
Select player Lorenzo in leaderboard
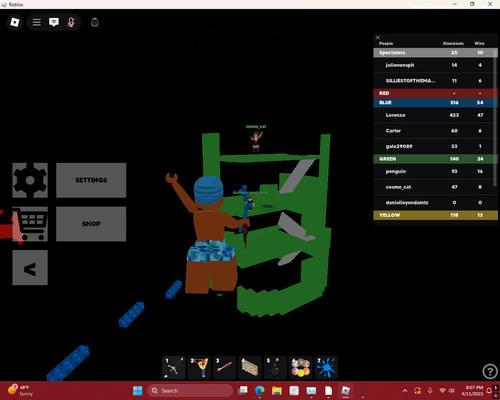click(433, 115)
